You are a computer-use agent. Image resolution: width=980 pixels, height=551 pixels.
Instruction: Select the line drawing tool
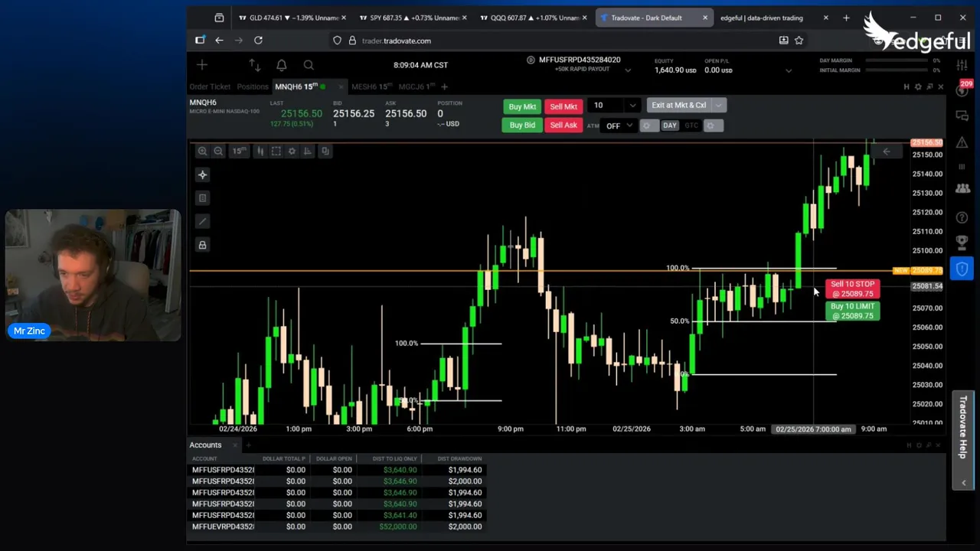tap(202, 221)
